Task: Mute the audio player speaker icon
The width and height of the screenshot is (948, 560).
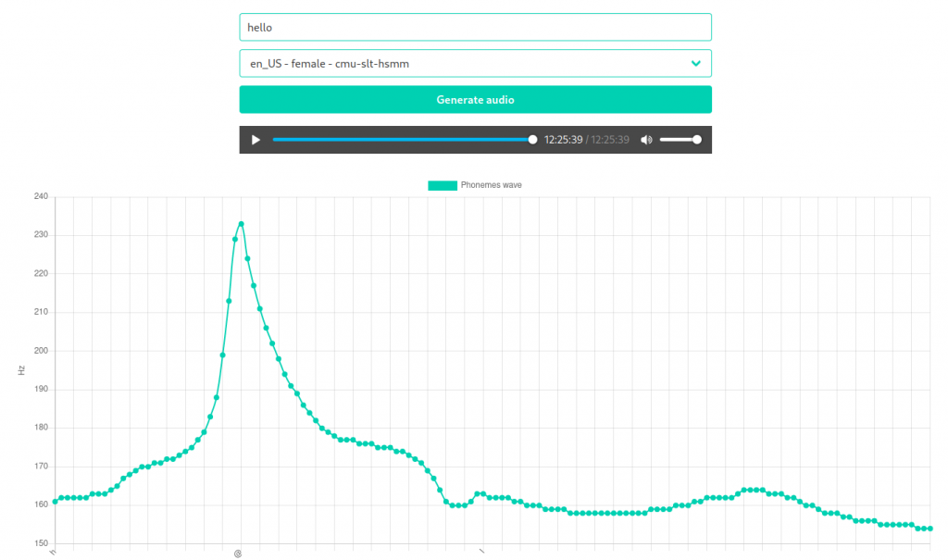Action: coord(646,140)
